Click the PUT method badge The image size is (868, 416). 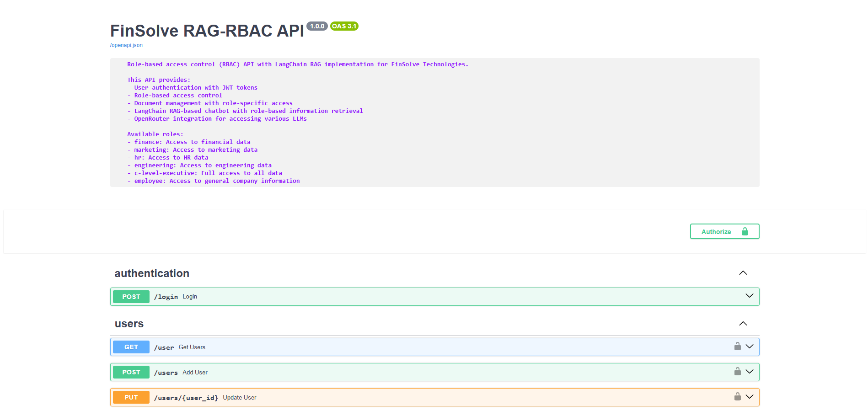click(x=131, y=397)
